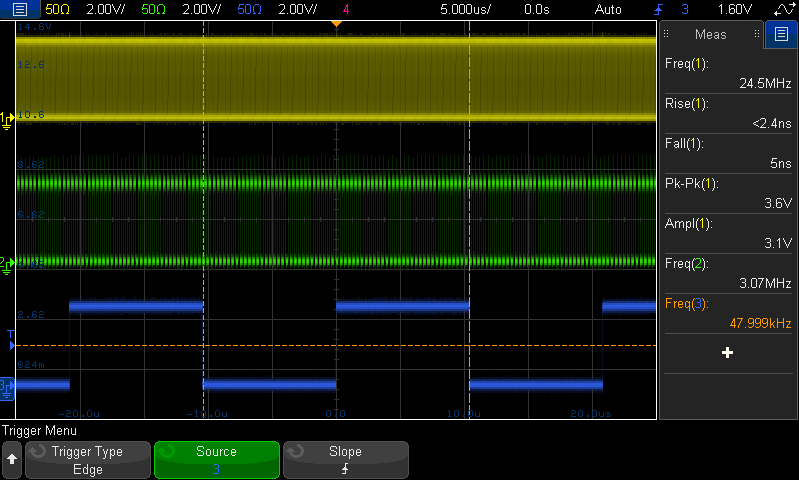This screenshot has width=799, height=480.
Task: Select the channel 2 ground marker
Action: (x=7, y=265)
